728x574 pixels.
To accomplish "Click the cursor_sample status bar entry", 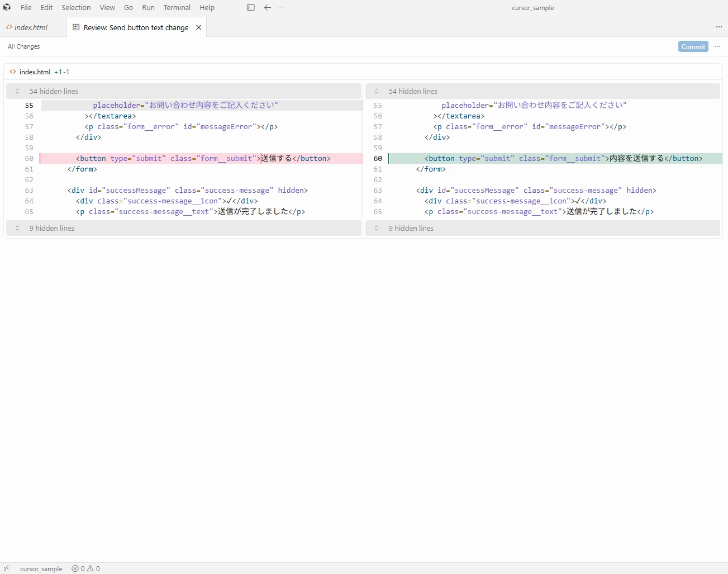I will 41,568.
